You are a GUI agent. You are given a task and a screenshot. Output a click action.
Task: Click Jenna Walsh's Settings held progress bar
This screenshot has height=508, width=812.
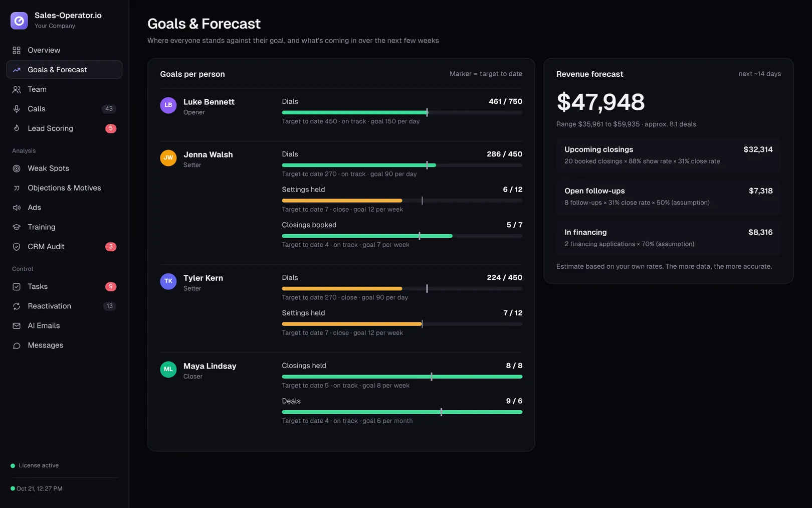[402, 201]
